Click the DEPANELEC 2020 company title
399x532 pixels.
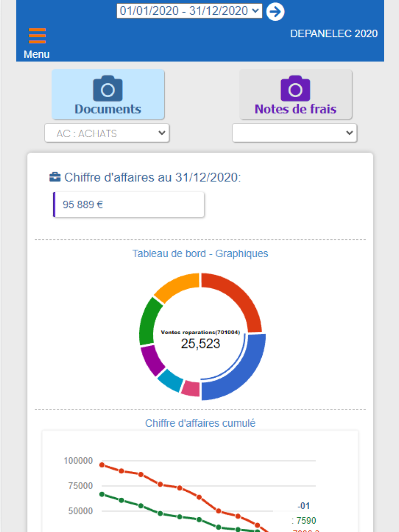pyautogui.click(x=334, y=33)
